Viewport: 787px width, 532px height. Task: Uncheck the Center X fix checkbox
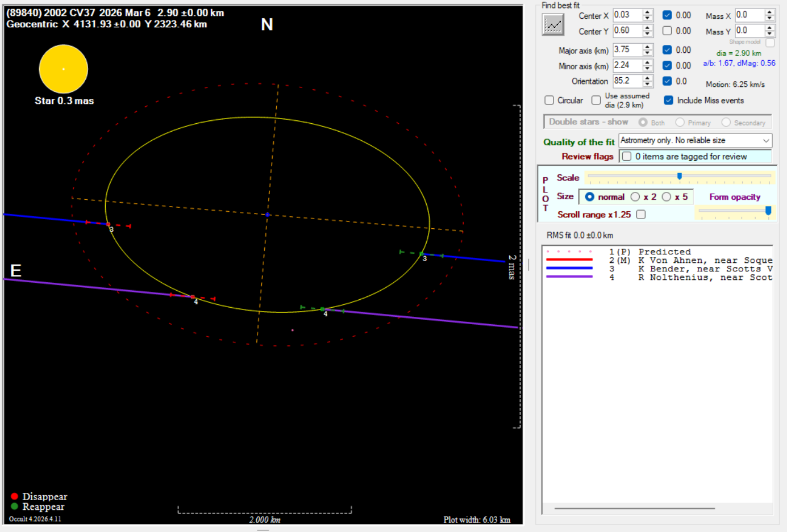click(x=667, y=15)
